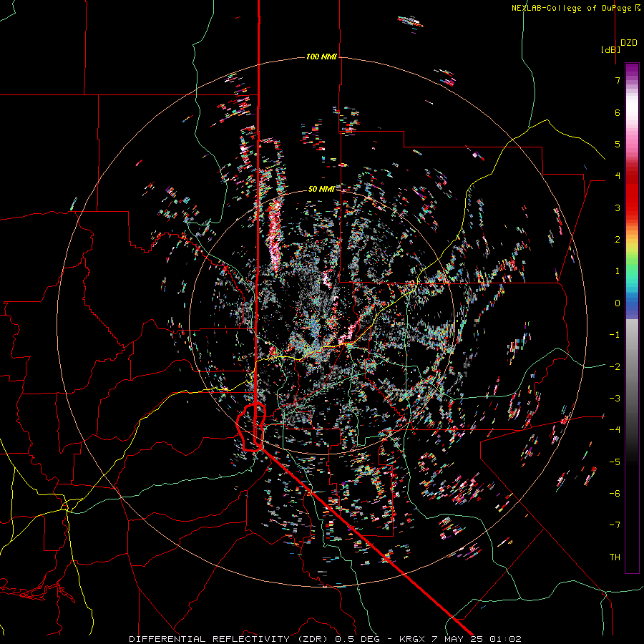
Task: Click the 50 NMI range ring label
Action: [x=321, y=189]
